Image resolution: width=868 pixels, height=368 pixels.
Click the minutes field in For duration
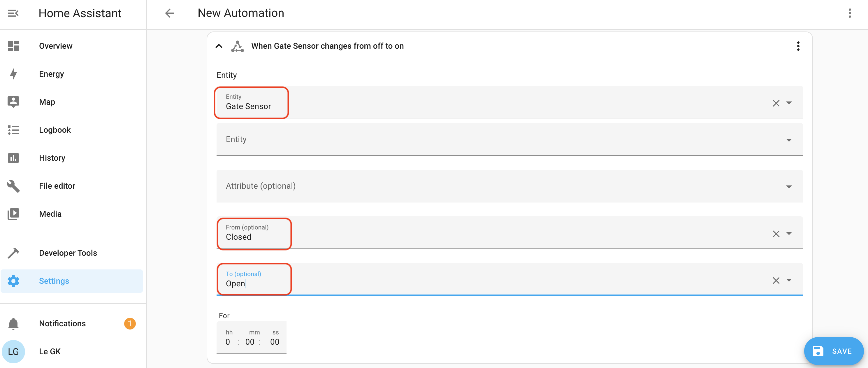[x=250, y=342]
